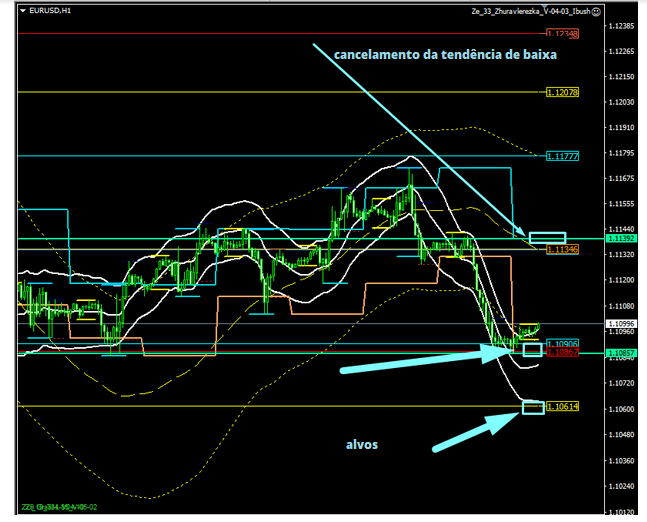Open the triangle menu beside EURUSD,H1
The height and width of the screenshot is (522, 647).
[23, 11]
